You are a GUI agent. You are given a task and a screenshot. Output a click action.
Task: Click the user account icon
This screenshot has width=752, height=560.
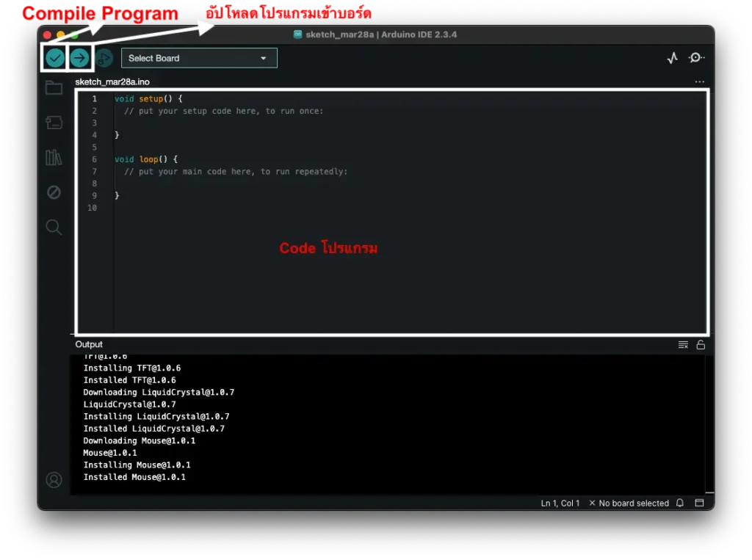coord(54,480)
